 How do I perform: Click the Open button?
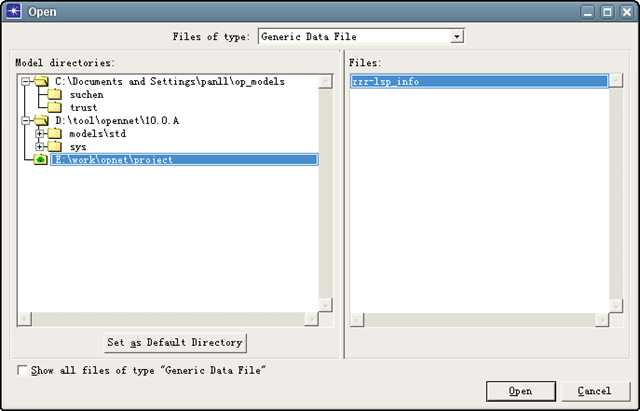tap(521, 391)
